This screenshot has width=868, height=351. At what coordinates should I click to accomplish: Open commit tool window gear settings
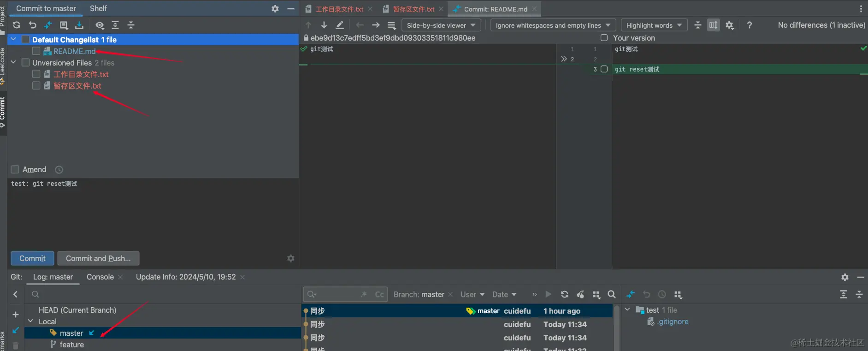(275, 9)
